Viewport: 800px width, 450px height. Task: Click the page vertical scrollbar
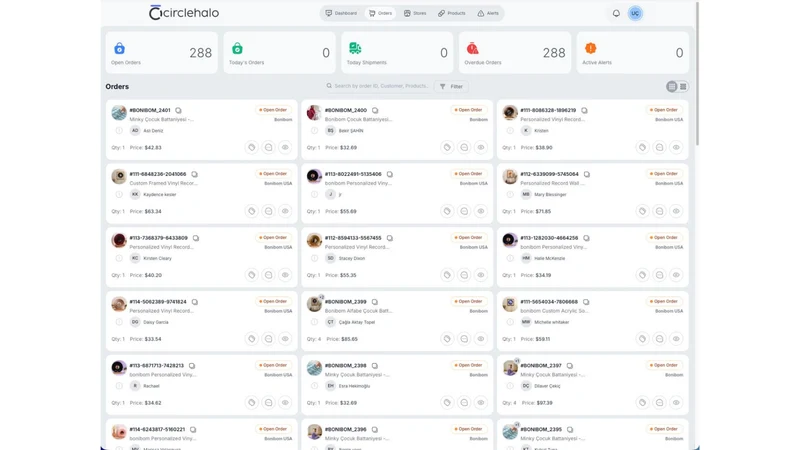coord(696,73)
